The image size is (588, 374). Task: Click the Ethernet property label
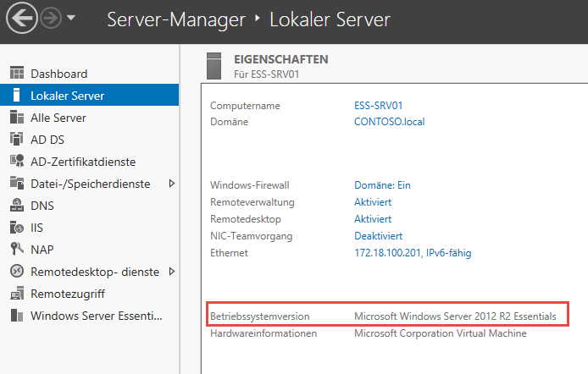(x=229, y=253)
